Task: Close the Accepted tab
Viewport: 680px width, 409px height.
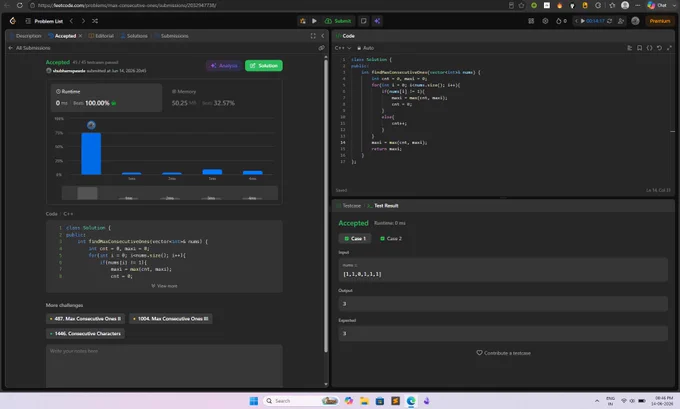Action: 80,36
